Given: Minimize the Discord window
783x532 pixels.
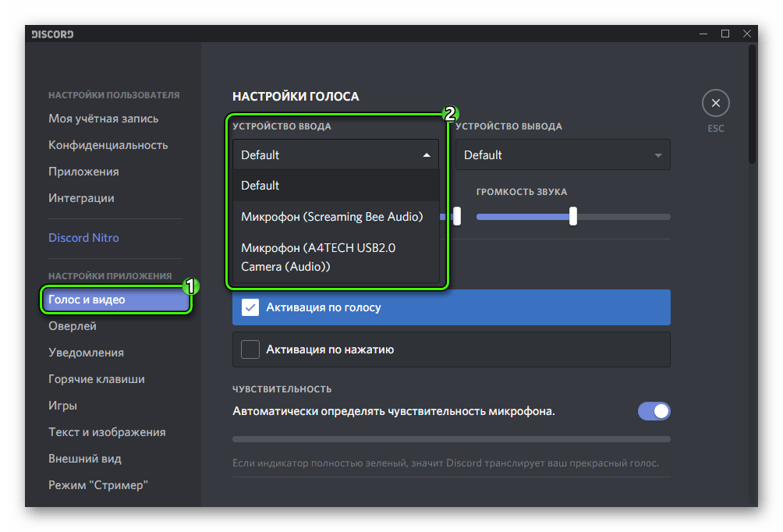Looking at the screenshot, I should [x=703, y=34].
